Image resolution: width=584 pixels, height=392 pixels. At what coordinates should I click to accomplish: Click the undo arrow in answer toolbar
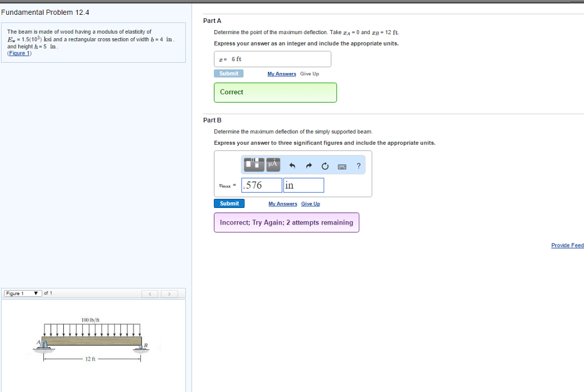pos(293,166)
